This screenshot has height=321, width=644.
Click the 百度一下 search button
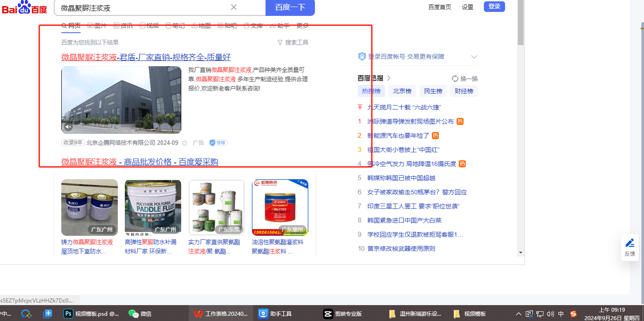click(x=290, y=8)
